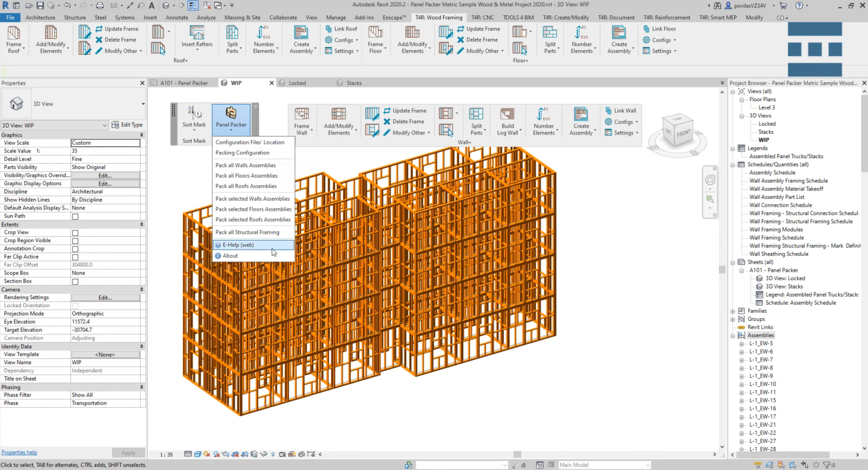The width and height of the screenshot is (868, 470).
Task: Open Modify Other dropdown in Roof+ panel
Action: [x=119, y=51]
